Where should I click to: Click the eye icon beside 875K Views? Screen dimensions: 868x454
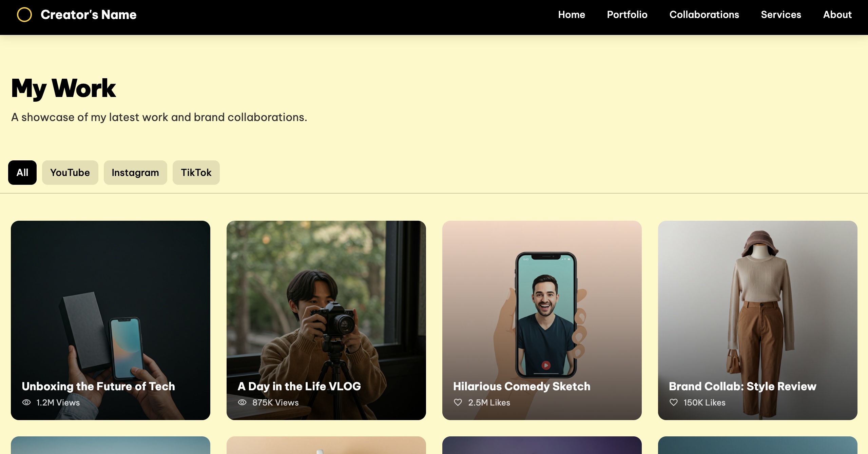[242, 402]
